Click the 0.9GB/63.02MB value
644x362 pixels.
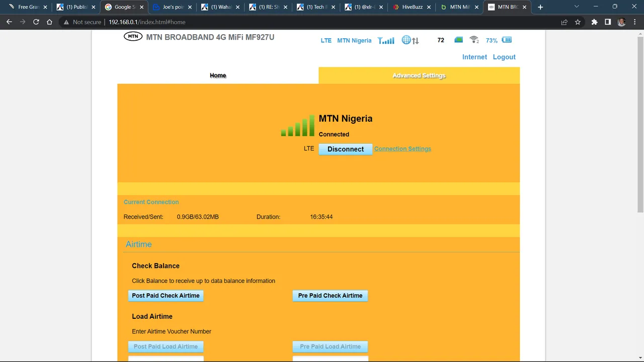[x=198, y=217]
